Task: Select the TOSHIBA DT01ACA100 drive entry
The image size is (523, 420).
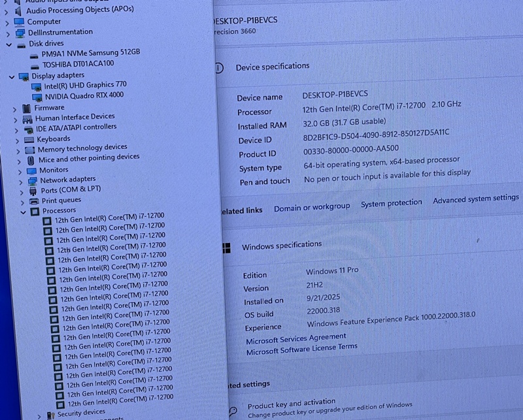Action: (78, 64)
